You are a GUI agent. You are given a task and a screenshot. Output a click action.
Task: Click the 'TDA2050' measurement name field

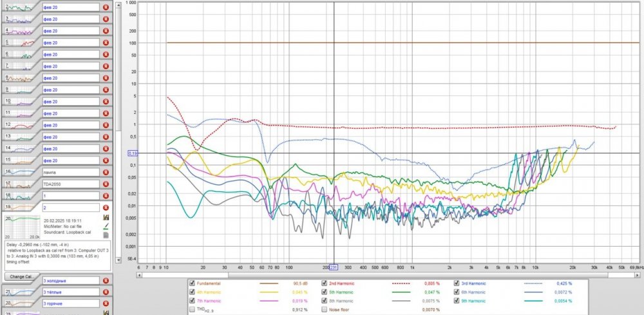[x=71, y=184]
